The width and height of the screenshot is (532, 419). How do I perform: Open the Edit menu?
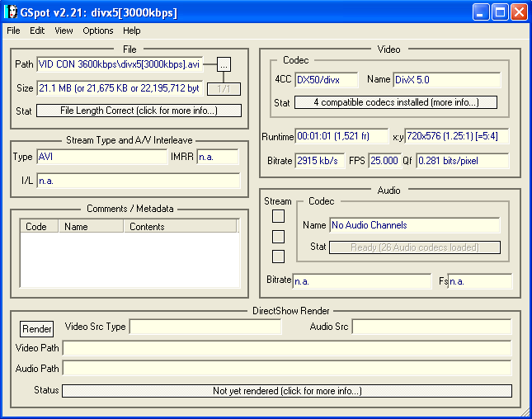[37, 31]
